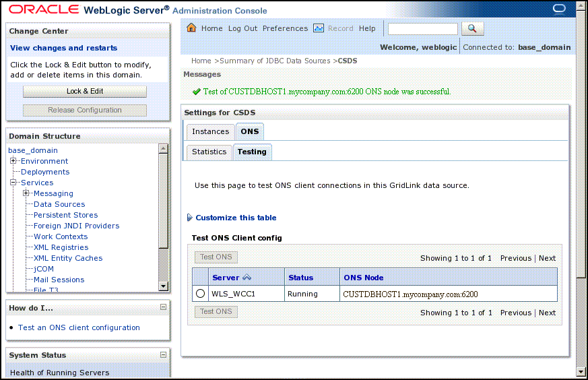Minimize the How do I panel
This screenshot has width=588, height=380.
163,307
